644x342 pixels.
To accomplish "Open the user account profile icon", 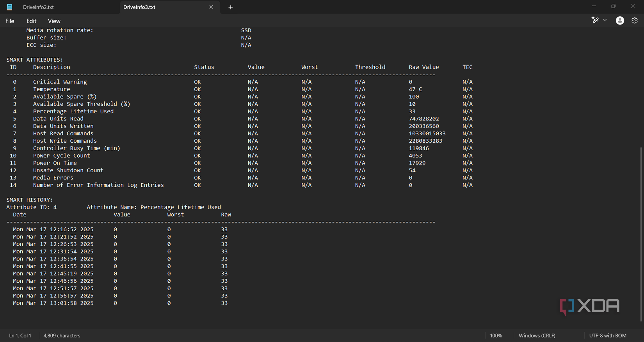I will (620, 21).
